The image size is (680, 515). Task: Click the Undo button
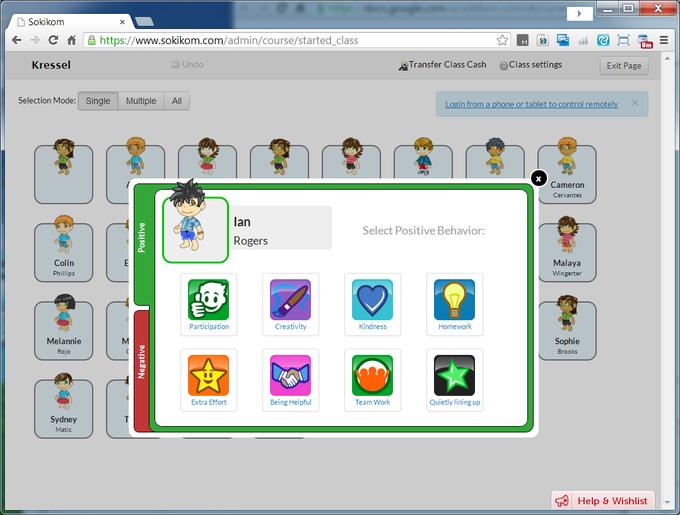pos(188,65)
